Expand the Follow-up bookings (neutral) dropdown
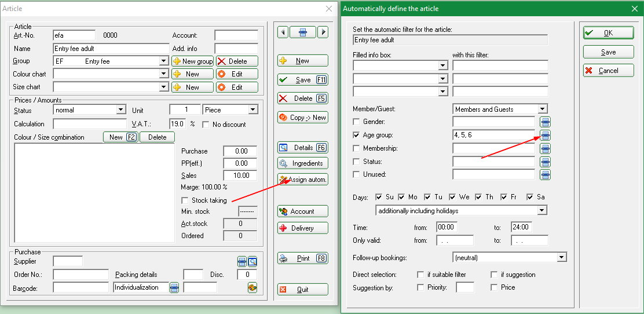Viewport: 644px width, 314px height. click(561, 257)
